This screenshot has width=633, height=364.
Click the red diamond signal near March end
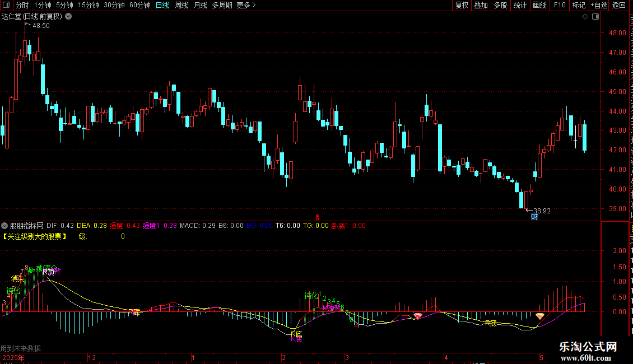pyautogui.click(x=417, y=316)
